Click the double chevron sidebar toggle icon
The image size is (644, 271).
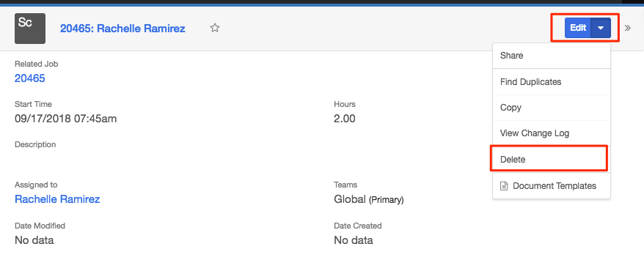coord(628,28)
